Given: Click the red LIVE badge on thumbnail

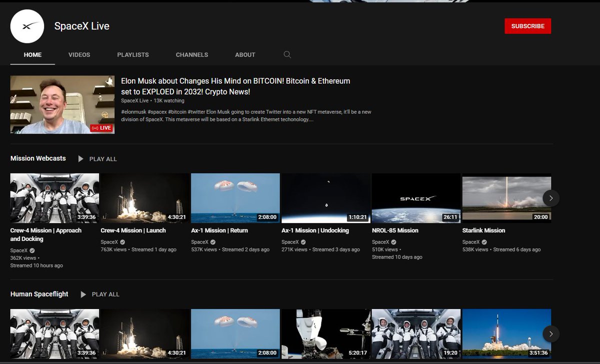Looking at the screenshot, I should (x=102, y=128).
